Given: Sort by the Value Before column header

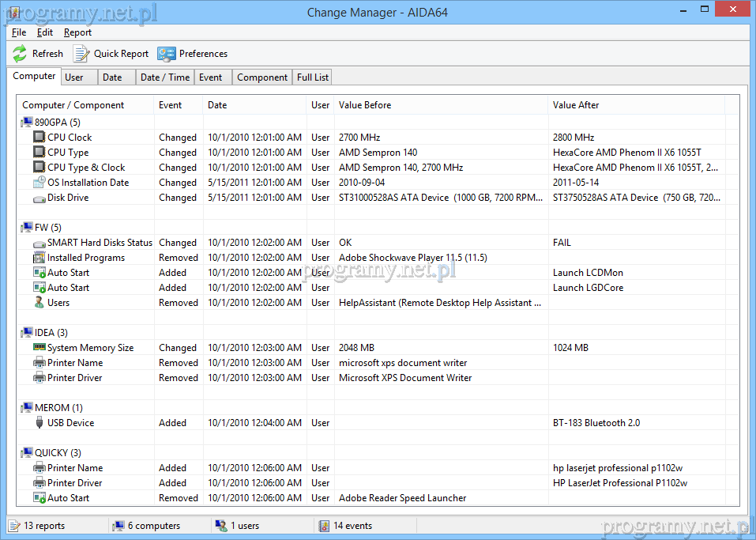Looking at the screenshot, I should 364,105.
